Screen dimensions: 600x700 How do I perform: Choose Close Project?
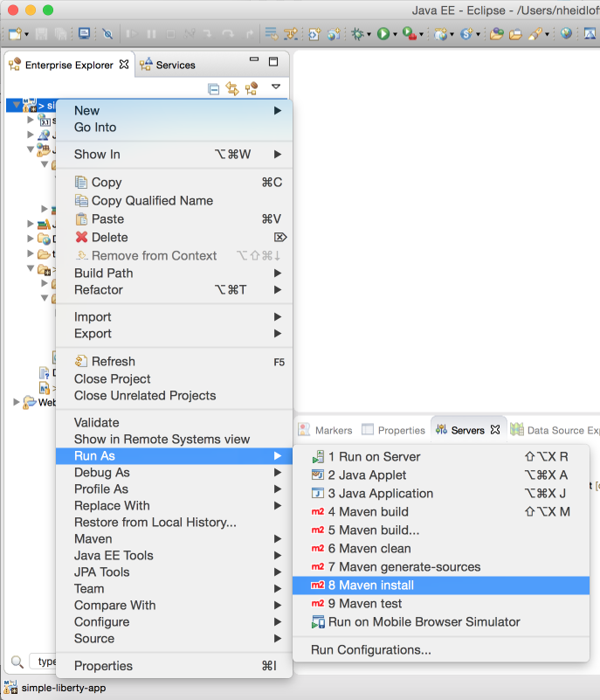pyautogui.click(x=175, y=379)
